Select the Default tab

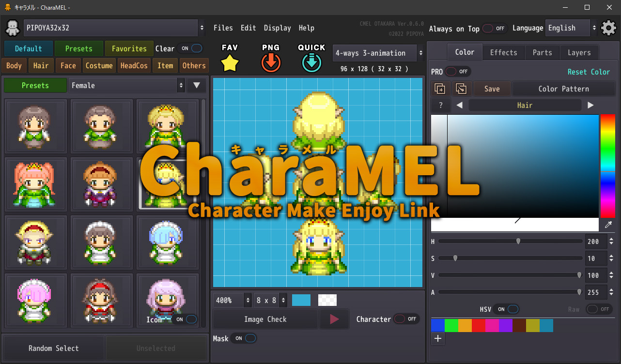pyautogui.click(x=29, y=48)
